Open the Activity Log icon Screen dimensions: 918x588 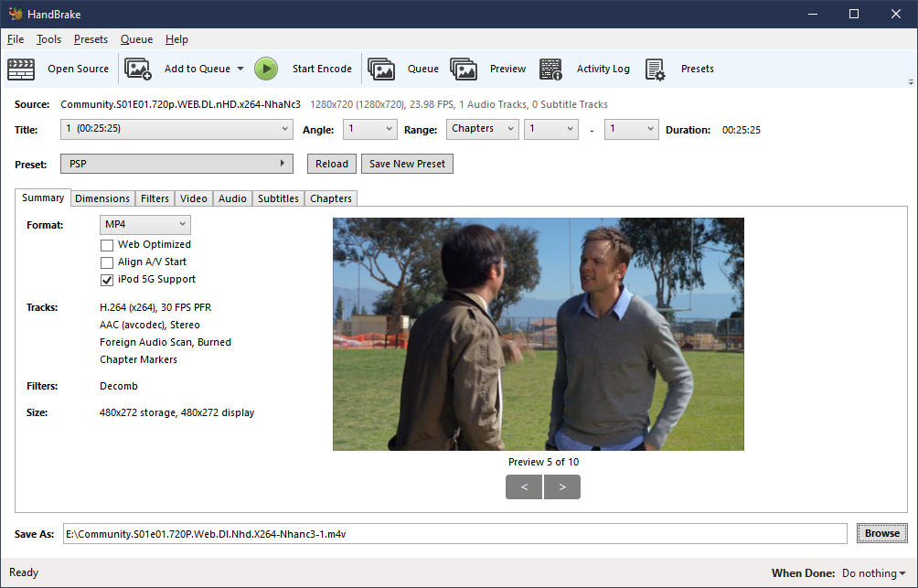550,69
